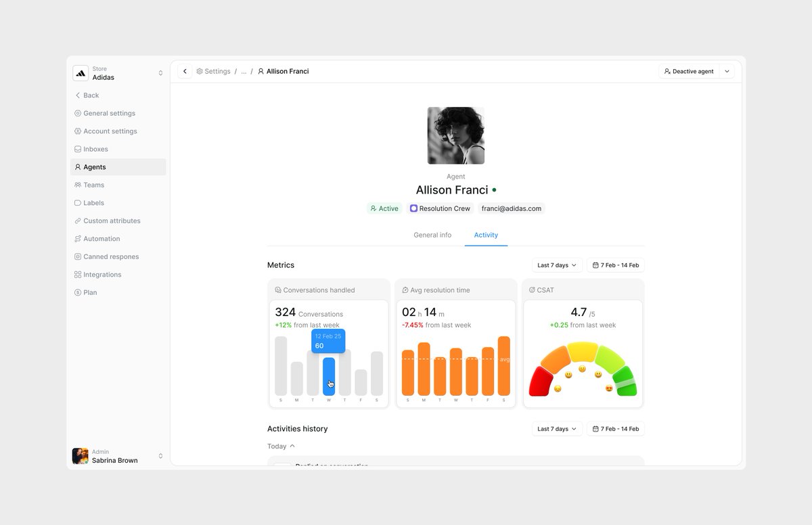Viewport: 812px width, 525px height.
Task: Click the CSAT smiley header icon
Action: [x=532, y=290]
